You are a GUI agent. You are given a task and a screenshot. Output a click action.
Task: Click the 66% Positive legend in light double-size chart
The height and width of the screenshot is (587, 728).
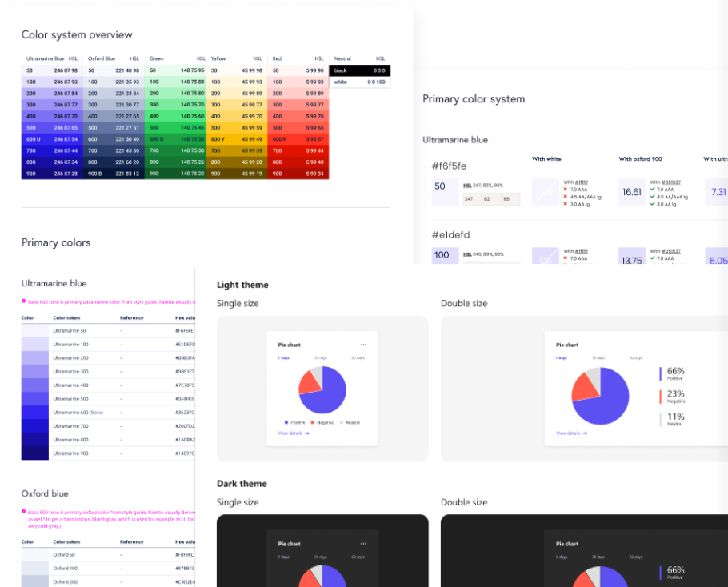click(x=674, y=373)
